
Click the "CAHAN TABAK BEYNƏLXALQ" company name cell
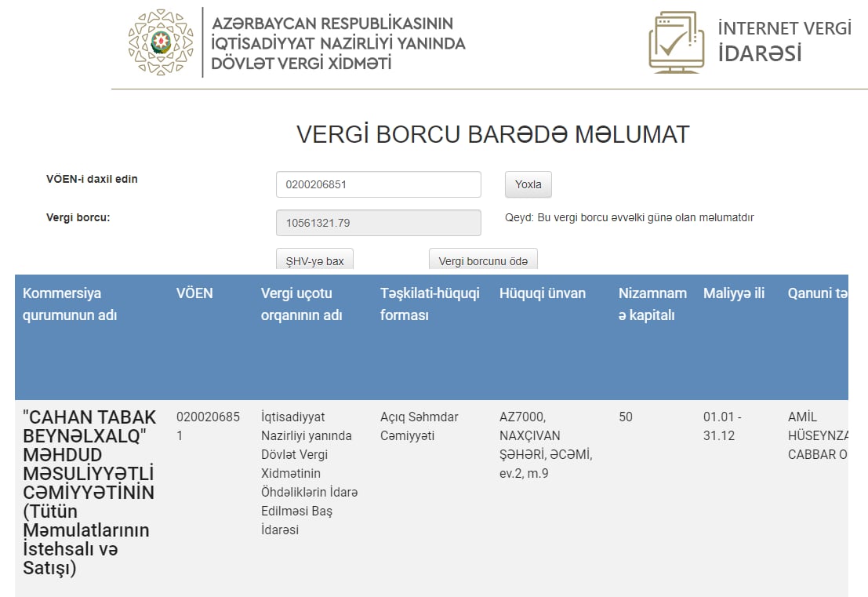(x=89, y=493)
